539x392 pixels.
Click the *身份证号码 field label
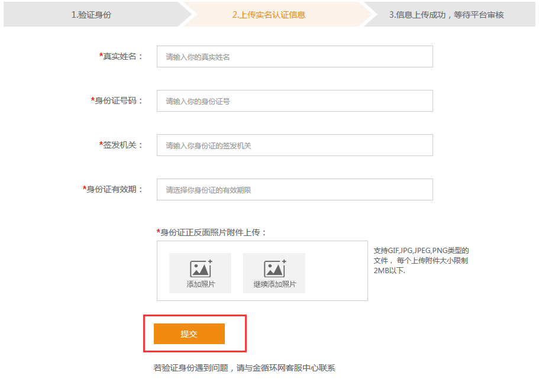click(117, 101)
